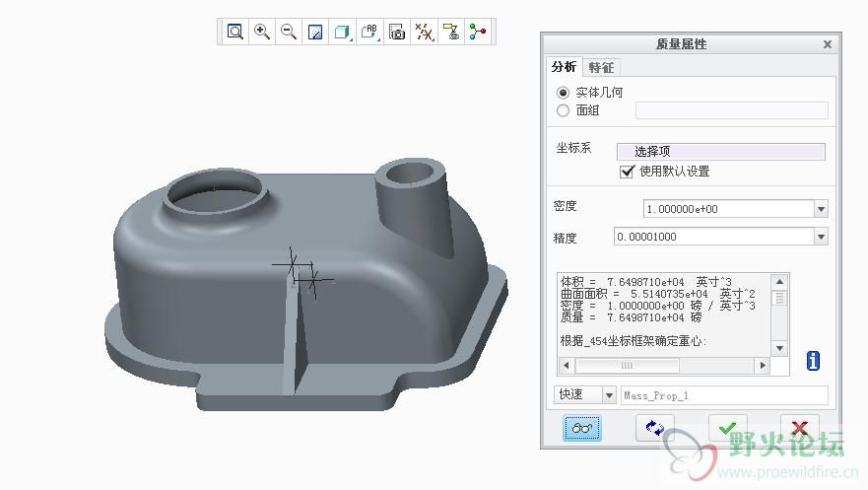This screenshot has width=868, height=490.
Task: Click the Refit zoom-to-fit icon
Action: coord(235,32)
